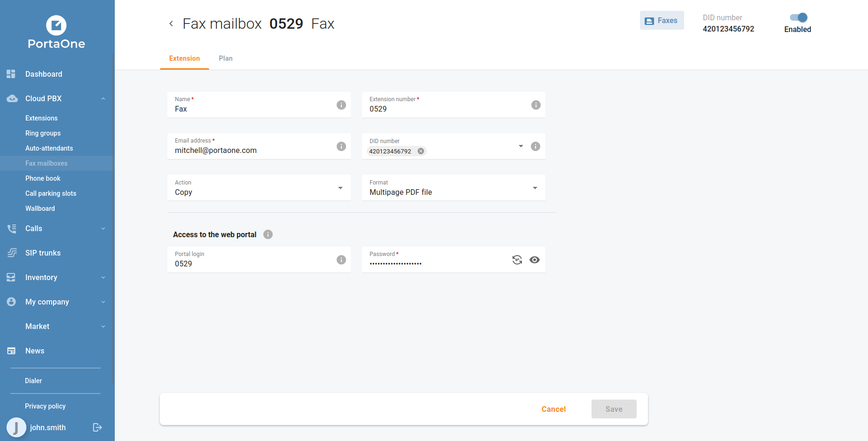
Task: Expand the DID number dropdown
Action: click(x=521, y=146)
